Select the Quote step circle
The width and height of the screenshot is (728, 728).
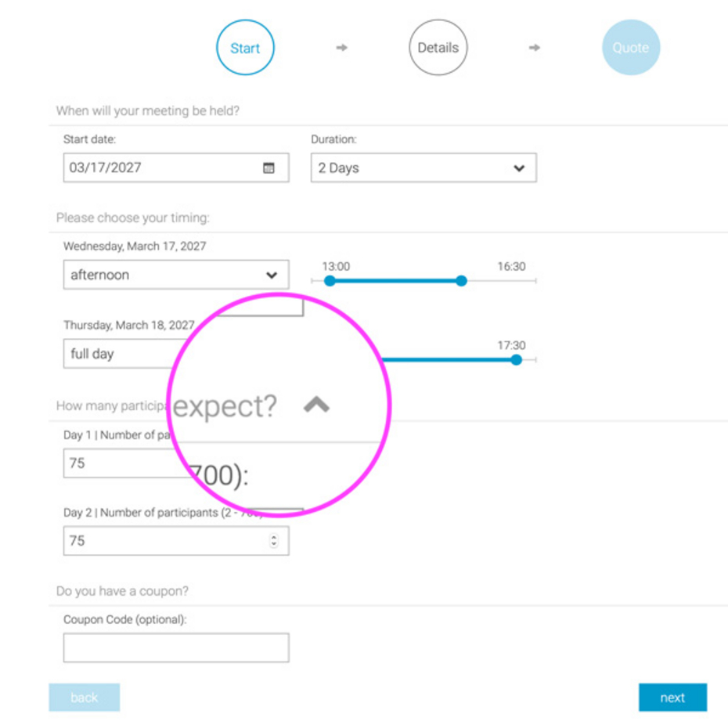(x=631, y=47)
